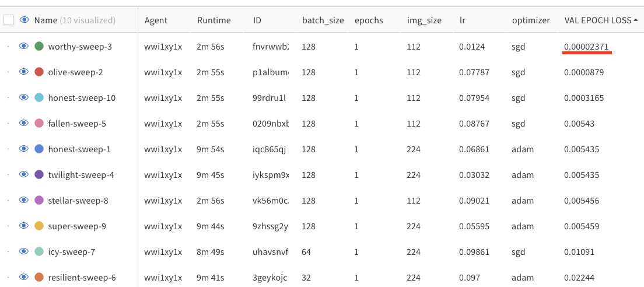Click the orange dot of resilient-sweep-6

coord(39,277)
